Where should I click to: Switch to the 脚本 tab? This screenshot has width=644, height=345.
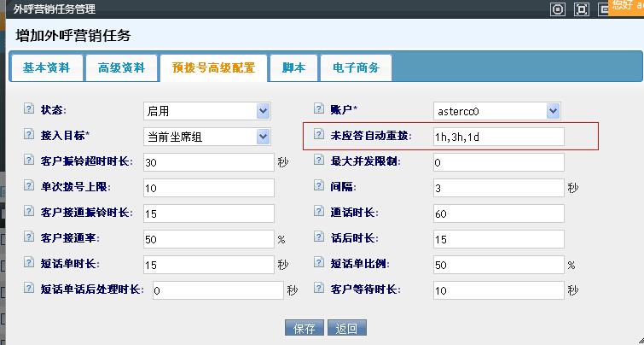[293, 67]
